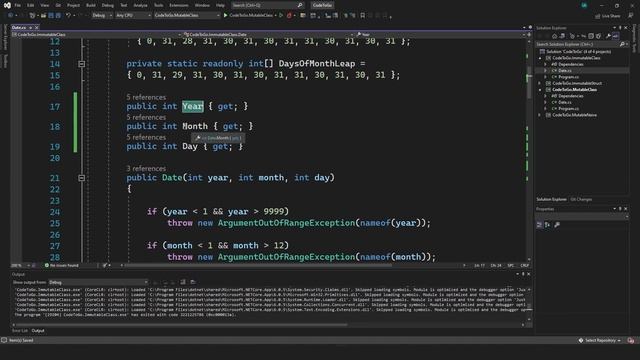Click the Save file toolbar icon
Image resolution: width=640 pixels, height=360 pixels.
click(51, 16)
